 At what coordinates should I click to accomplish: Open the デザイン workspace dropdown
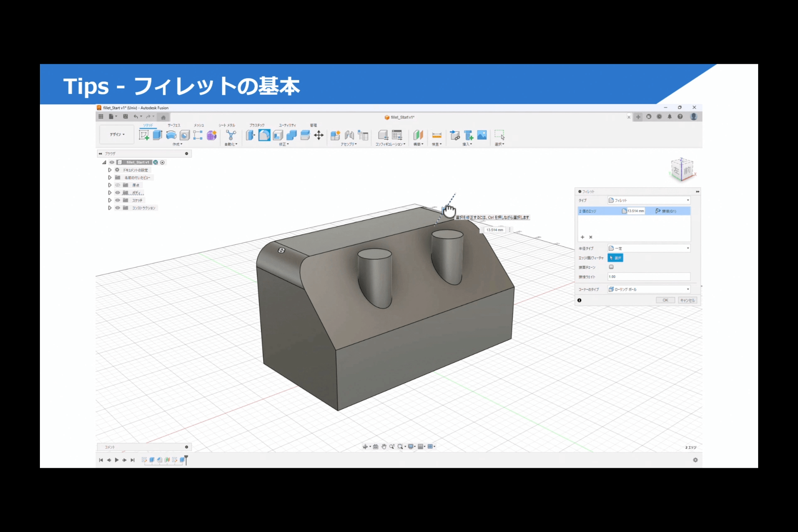(117, 134)
